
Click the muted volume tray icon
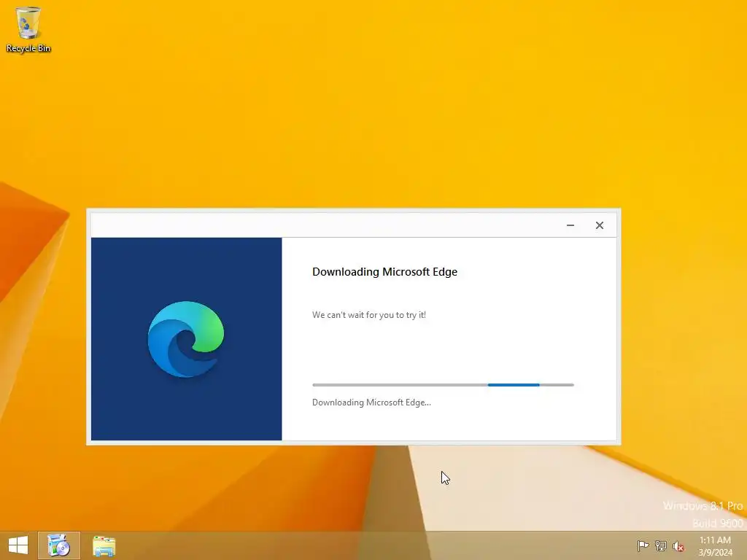(678, 546)
